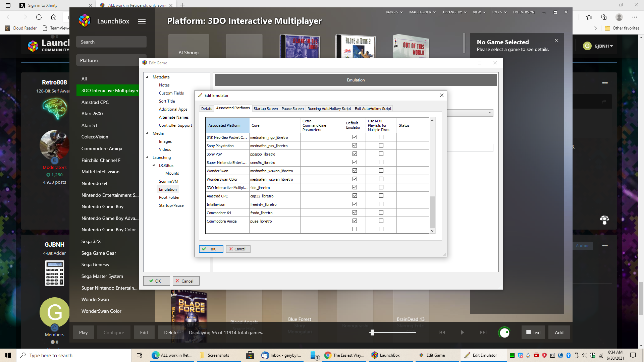Image resolution: width=644 pixels, height=362 pixels.
Task: Open ARRANGE BY dropdown menu
Action: (454, 12)
